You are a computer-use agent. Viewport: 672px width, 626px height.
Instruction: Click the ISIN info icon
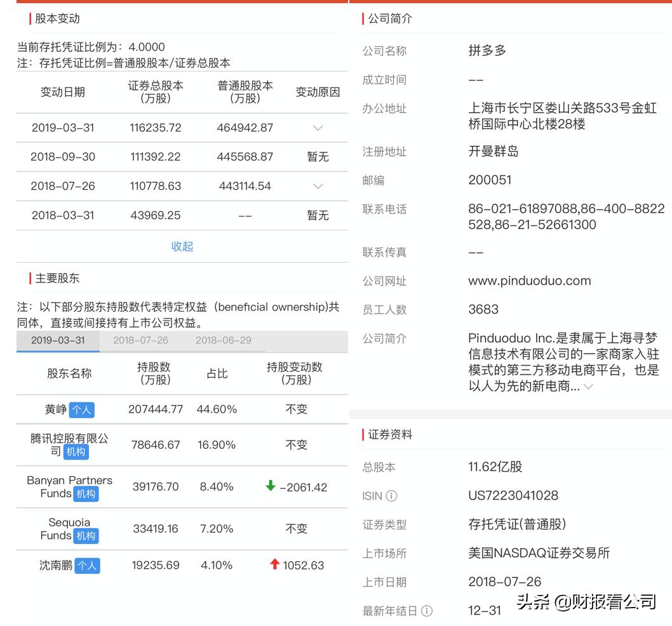click(391, 496)
